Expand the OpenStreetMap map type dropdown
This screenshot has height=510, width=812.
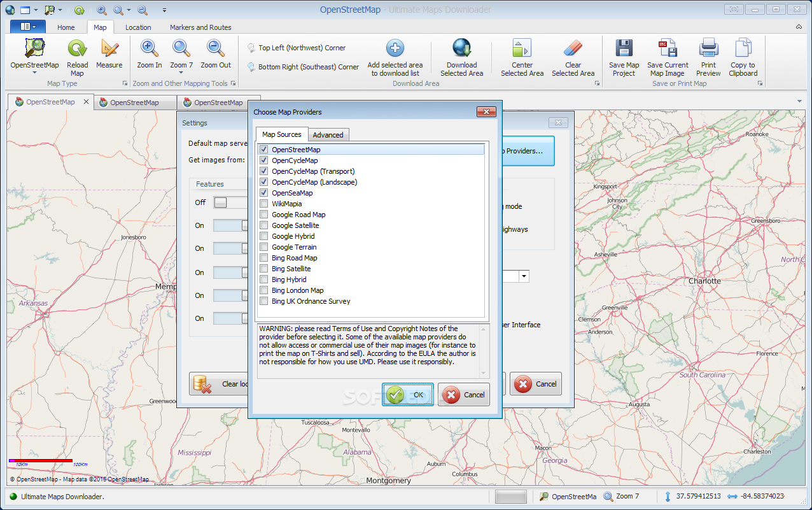pyautogui.click(x=34, y=73)
